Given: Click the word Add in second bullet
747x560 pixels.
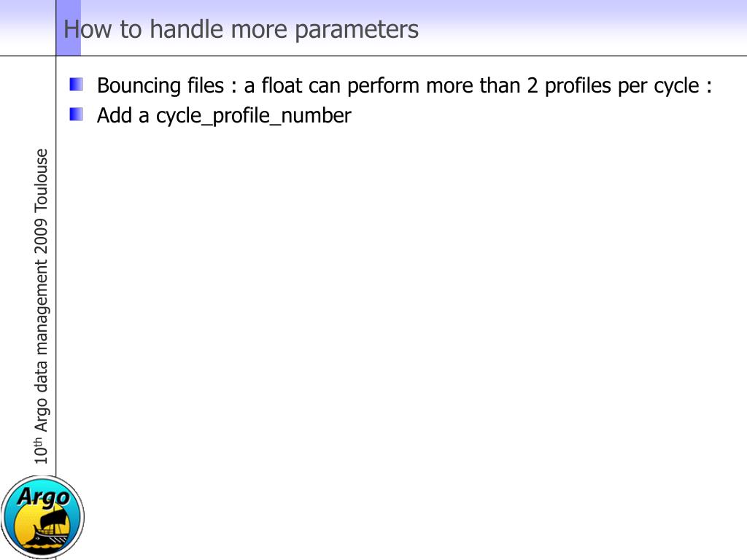Looking at the screenshot, I should click(115, 115).
